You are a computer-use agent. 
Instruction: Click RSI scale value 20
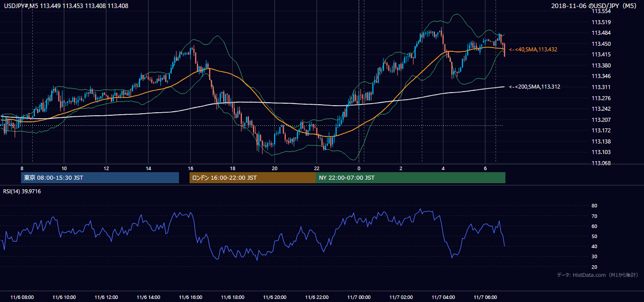(594, 267)
